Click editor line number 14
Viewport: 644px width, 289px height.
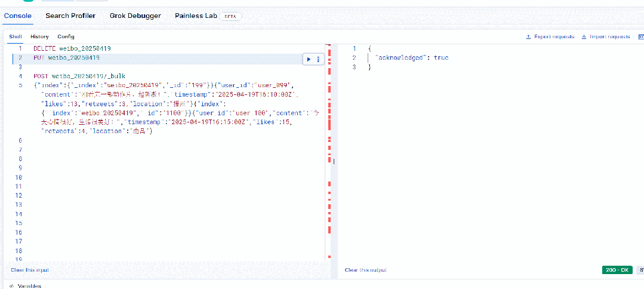click(x=19, y=214)
